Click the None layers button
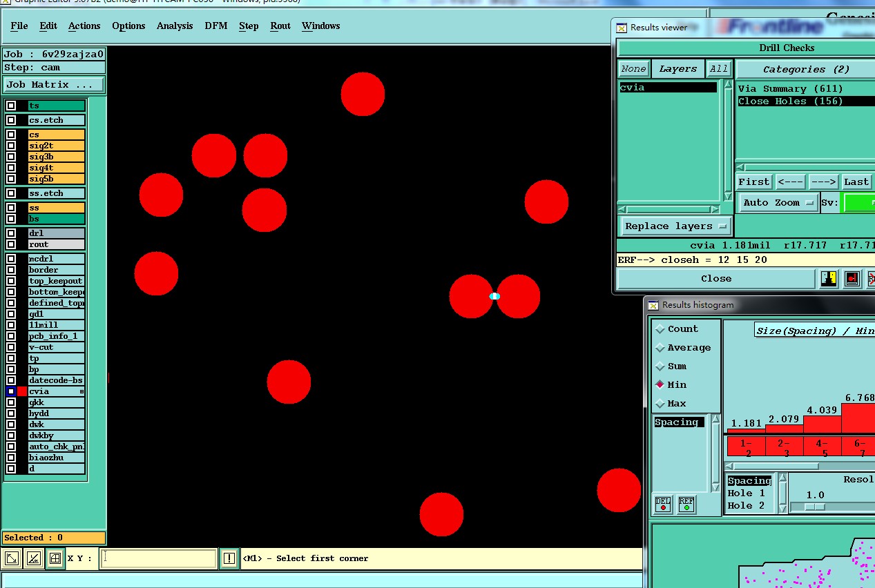875x588 pixels. [x=633, y=69]
